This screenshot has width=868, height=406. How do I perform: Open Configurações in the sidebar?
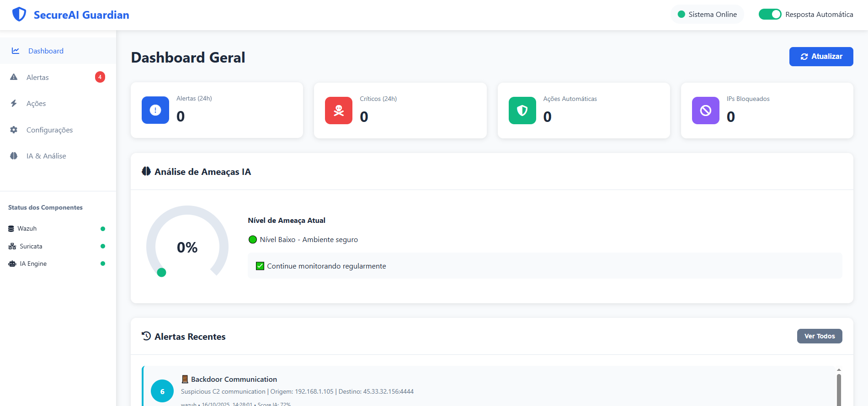pos(58,130)
